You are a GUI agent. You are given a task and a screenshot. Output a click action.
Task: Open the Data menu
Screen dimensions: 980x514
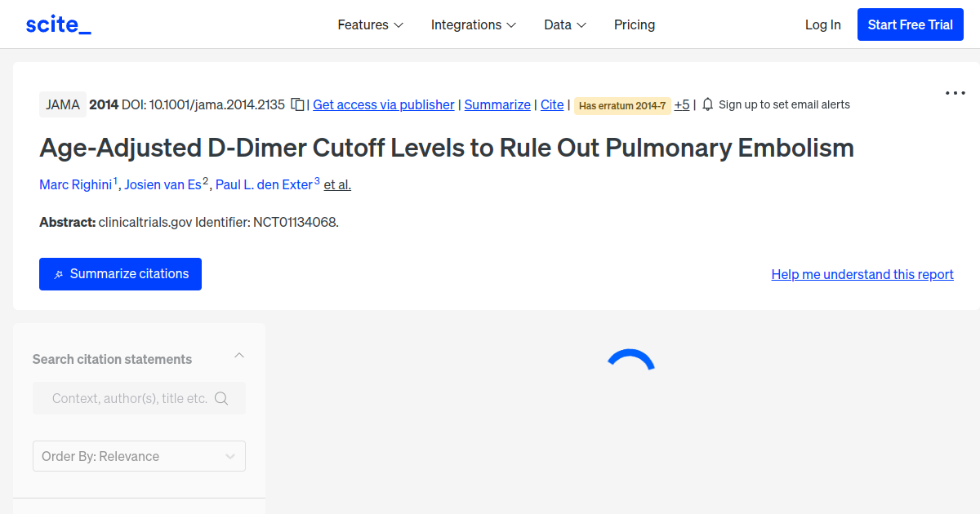pos(565,24)
